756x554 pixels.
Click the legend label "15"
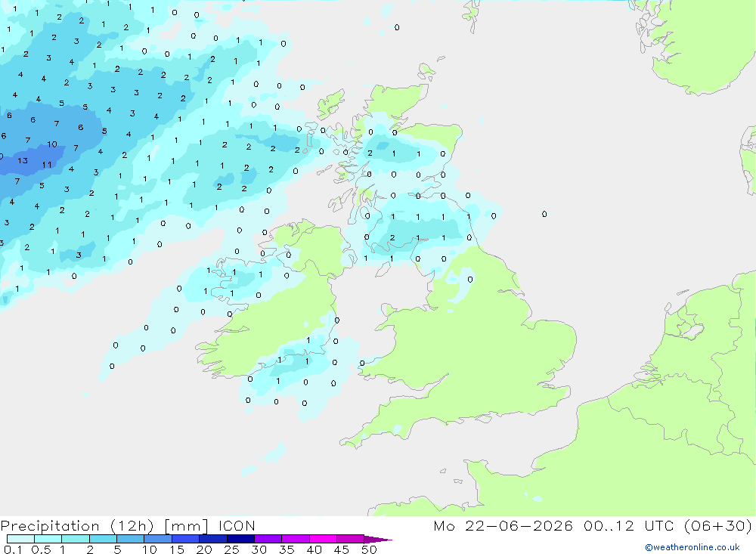click(177, 549)
